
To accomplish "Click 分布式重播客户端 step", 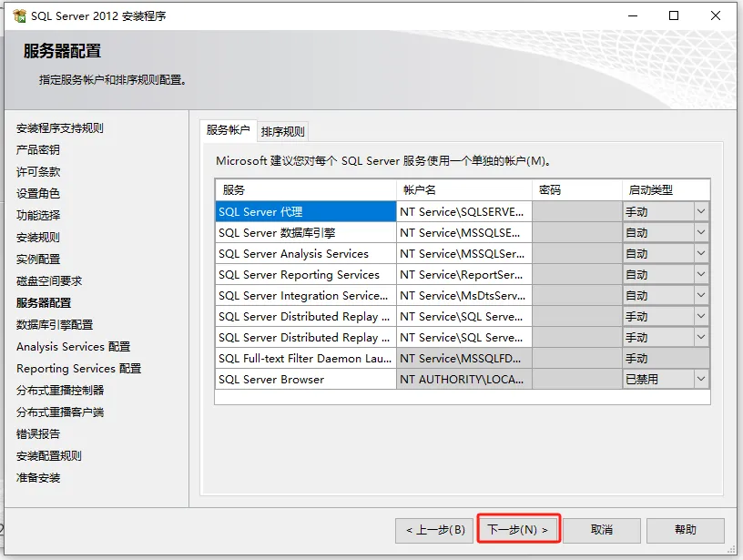I will tap(60, 412).
